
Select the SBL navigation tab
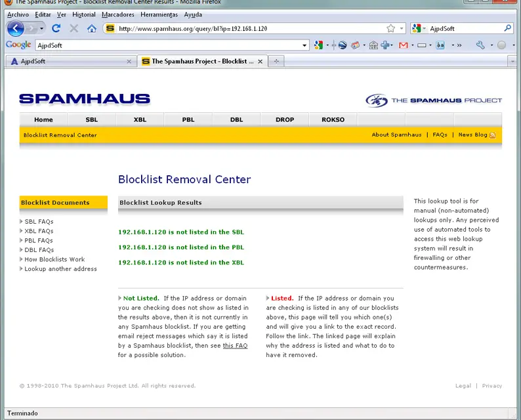coord(92,119)
